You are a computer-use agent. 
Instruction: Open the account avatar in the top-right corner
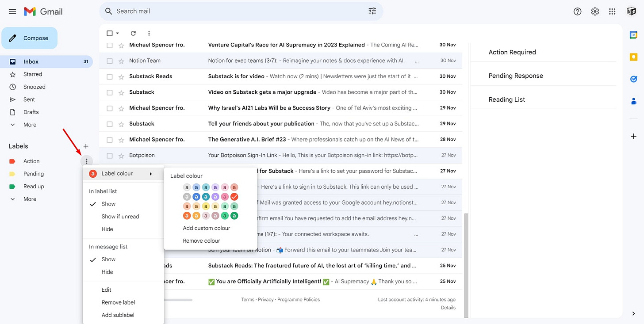[x=631, y=11]
